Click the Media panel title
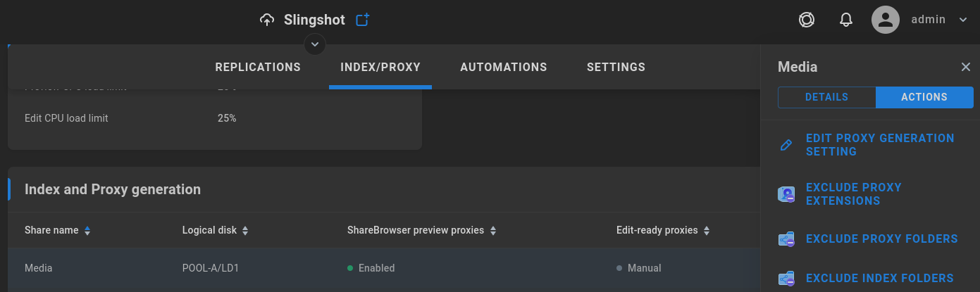 point(798,67)
